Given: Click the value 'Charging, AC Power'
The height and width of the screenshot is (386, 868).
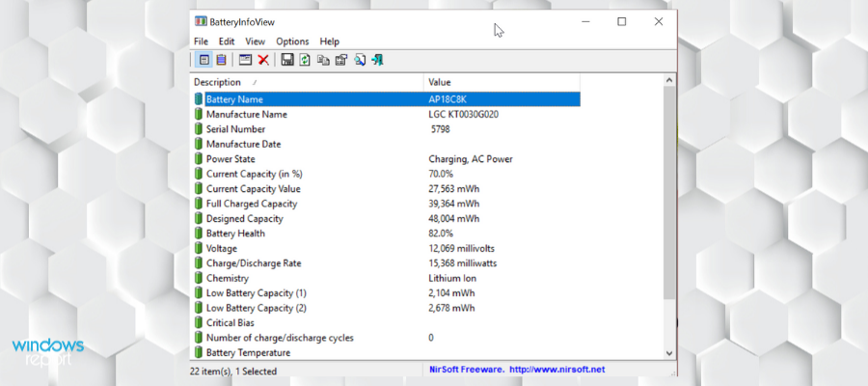Looking at the screenshot, I should click(471, 159).
